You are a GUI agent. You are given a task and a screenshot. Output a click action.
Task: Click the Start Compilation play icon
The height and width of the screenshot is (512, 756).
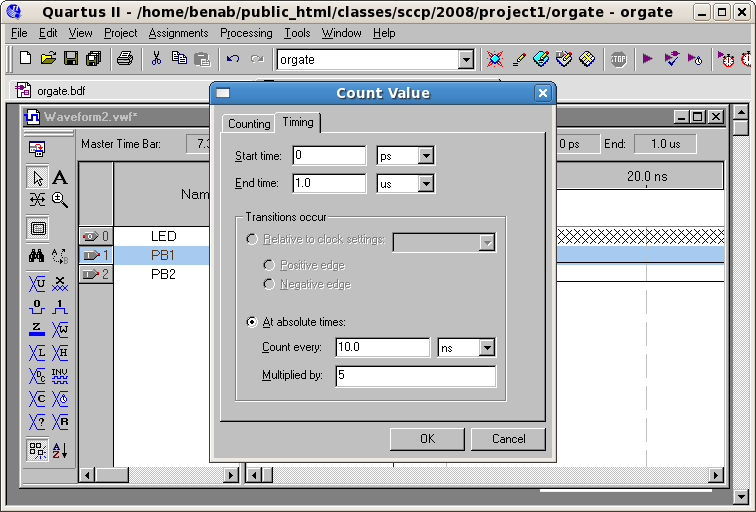pos(647,59)
